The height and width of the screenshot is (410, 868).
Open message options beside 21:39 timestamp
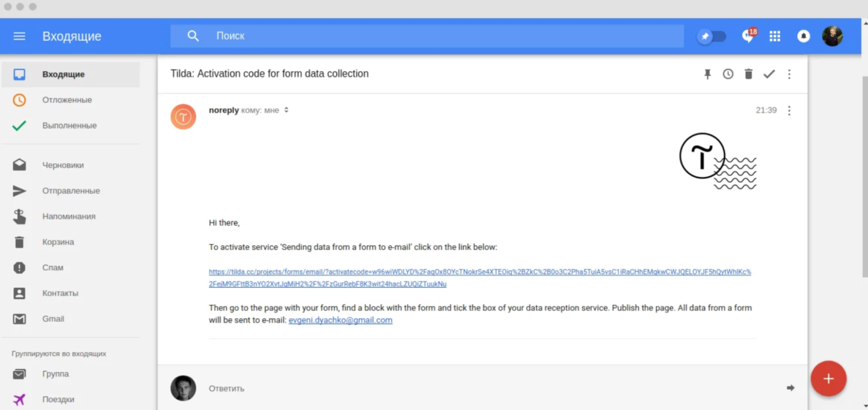pos(789,111)
